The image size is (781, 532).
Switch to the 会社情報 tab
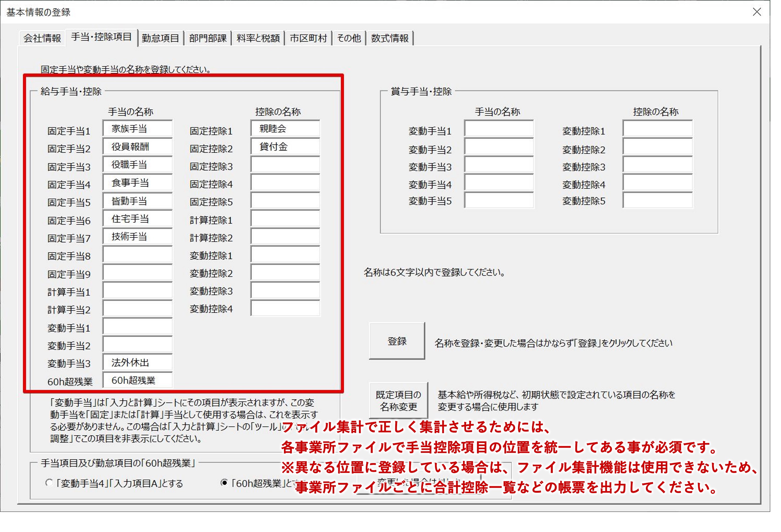[x=42, y=38]
